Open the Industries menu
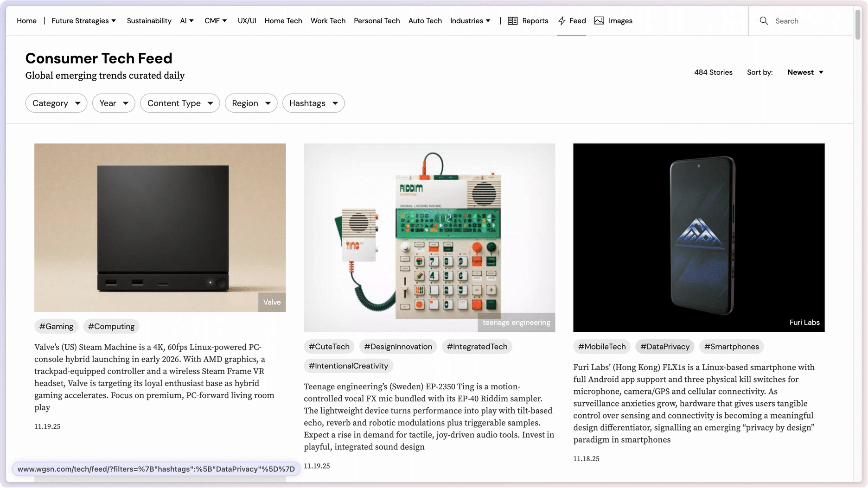This screenshot has height=488, width=868. (x=470, y=21)
